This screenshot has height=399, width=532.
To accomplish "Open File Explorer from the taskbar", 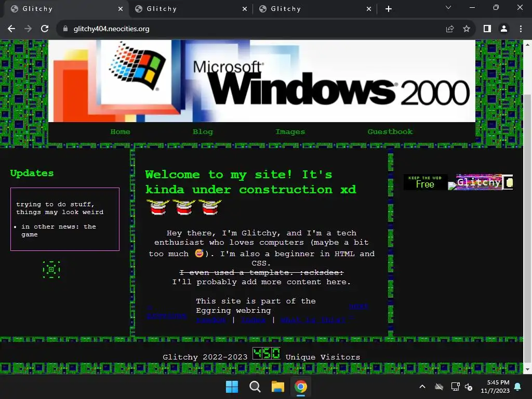I will click(278, 387).
